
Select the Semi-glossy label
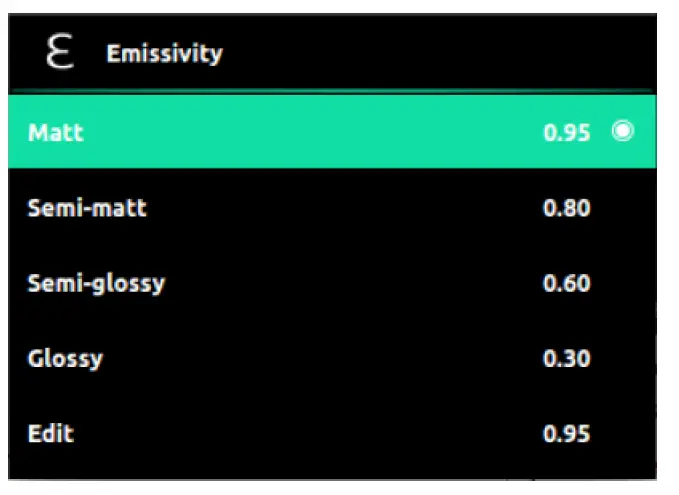pyautogui.click(x=96, y=283)
